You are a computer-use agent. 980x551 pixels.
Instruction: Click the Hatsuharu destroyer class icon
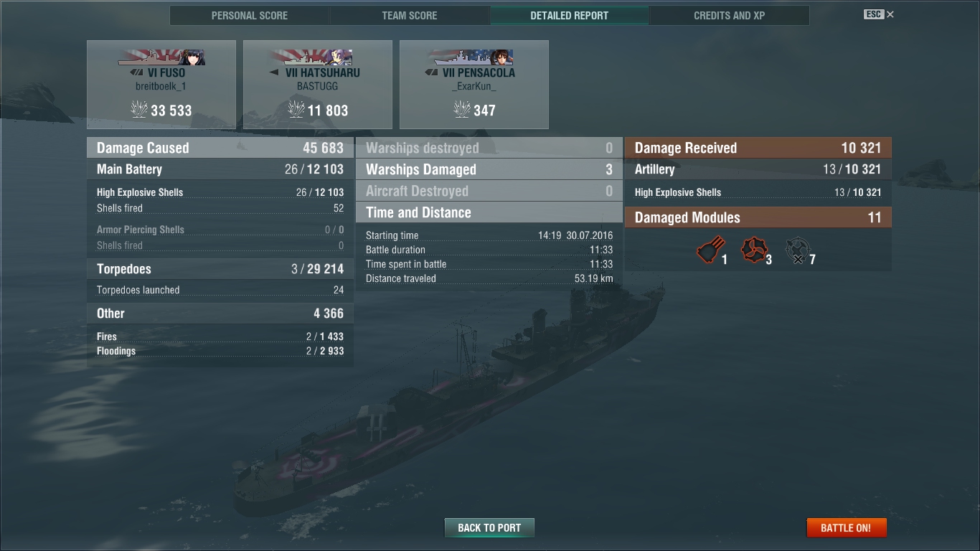tap(274, 72)
